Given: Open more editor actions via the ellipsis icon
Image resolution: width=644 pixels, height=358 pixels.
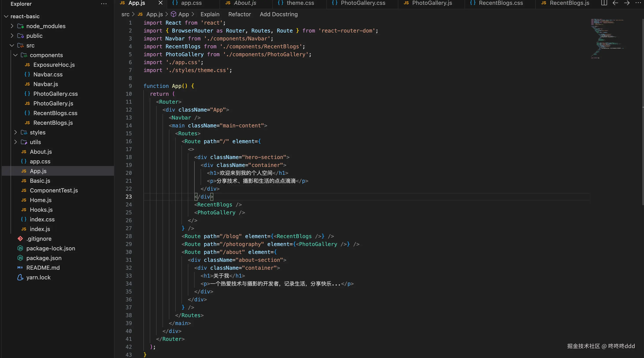Looking at the screenshot, I should pyautogui.click(x=638, y=3).
